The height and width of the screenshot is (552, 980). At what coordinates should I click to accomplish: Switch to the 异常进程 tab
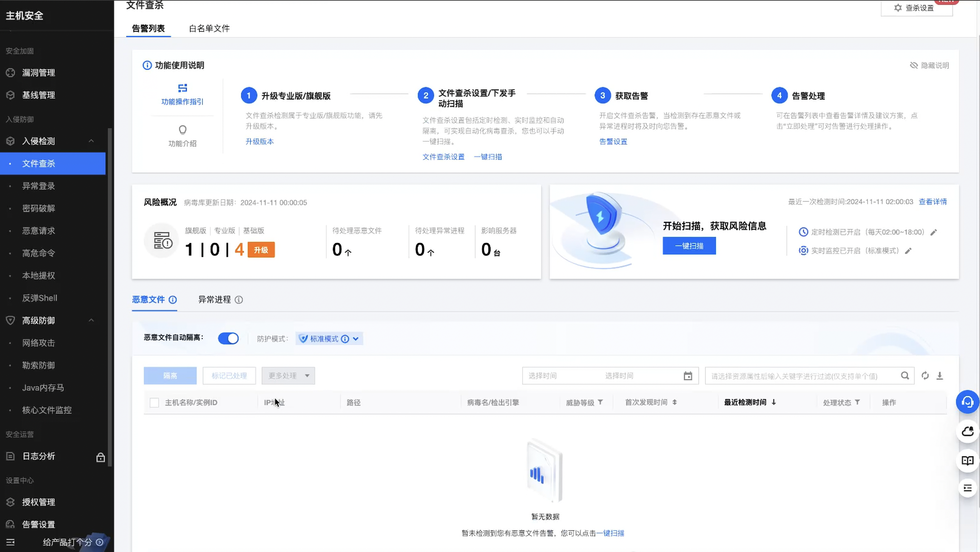point(214,300)
